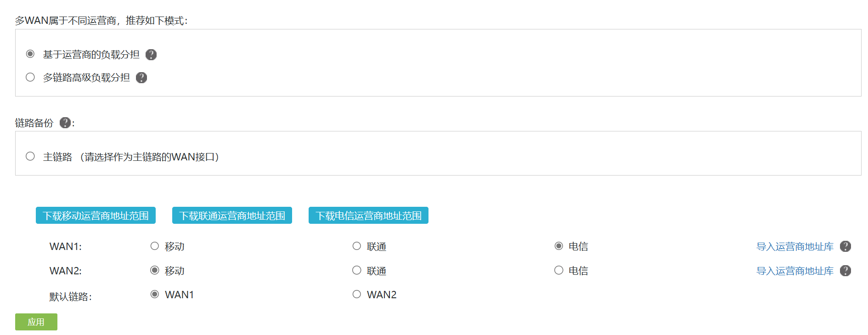Click help icon beside 基于运营商的负载分担
This screenshot has height=335, width=868.
pyautogui.click(x=151, y=55)
